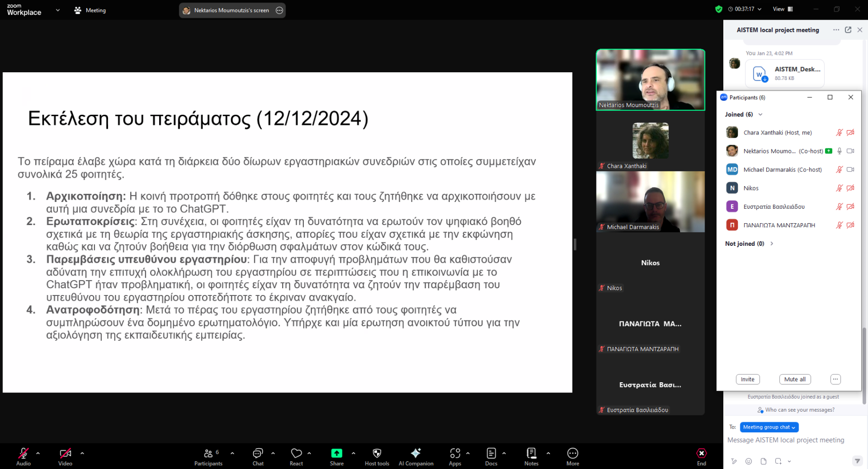Open the Apps icon in toolbar
868x469 pixels.
455,456
